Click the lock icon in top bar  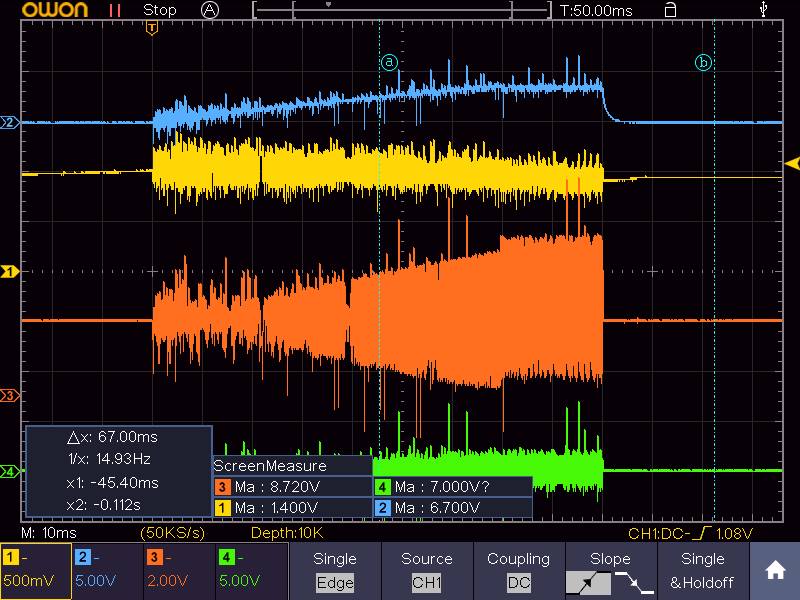tap(670, 10)
